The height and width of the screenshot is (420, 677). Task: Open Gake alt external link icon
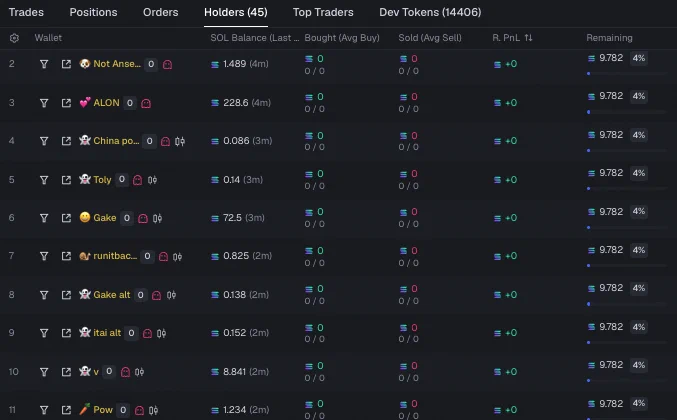pos(66,295)
